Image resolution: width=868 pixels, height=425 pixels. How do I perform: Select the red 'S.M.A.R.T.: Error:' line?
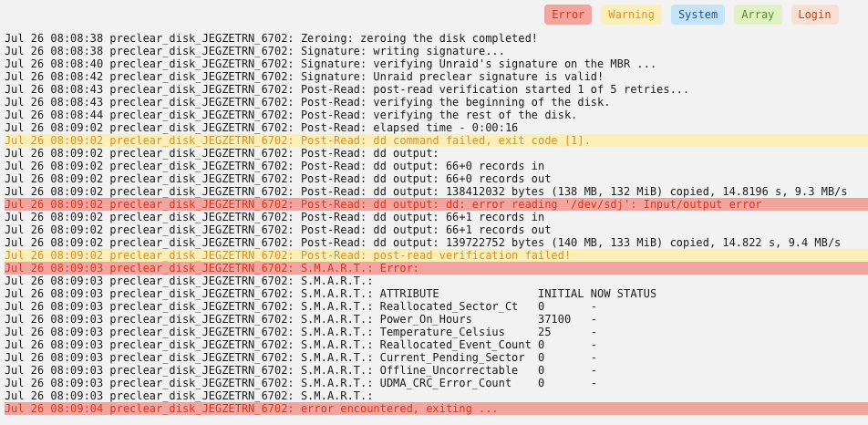(436, 268)
